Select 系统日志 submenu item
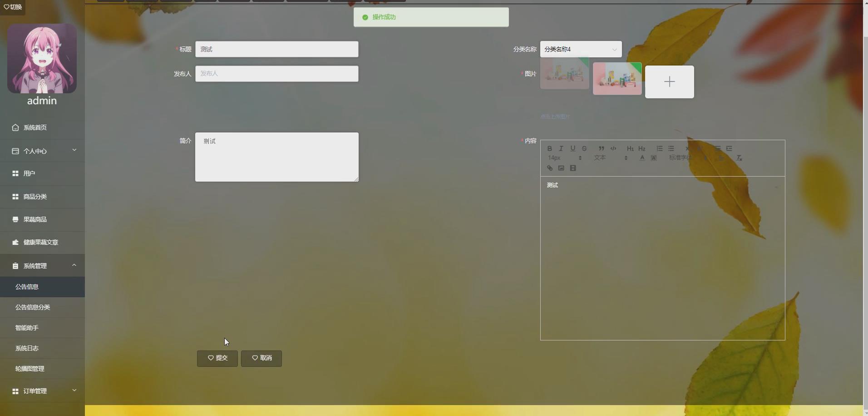The image size is (868, 416). tap(42, 348)
